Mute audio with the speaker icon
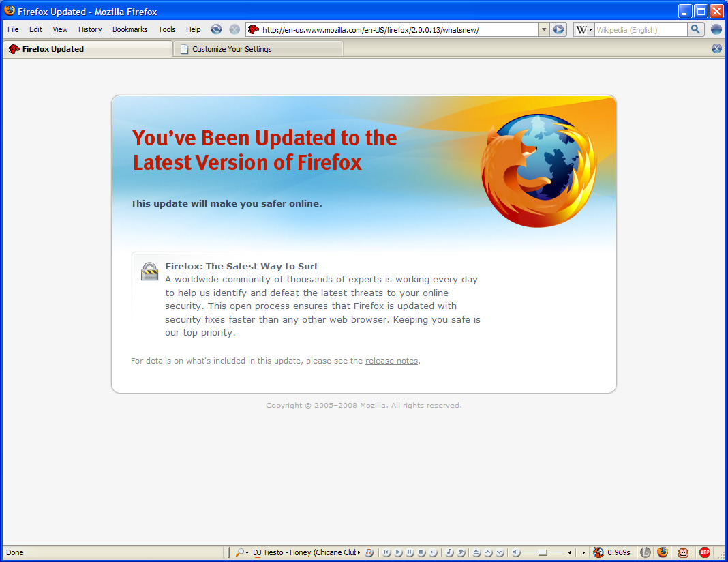The height and width of the screenshot is (562, 728). coord(516,552)
